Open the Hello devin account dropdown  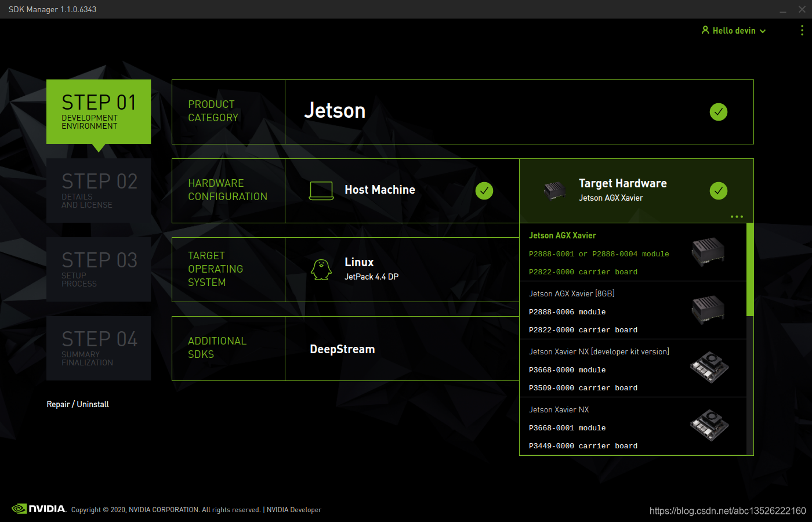coord(734,31)
